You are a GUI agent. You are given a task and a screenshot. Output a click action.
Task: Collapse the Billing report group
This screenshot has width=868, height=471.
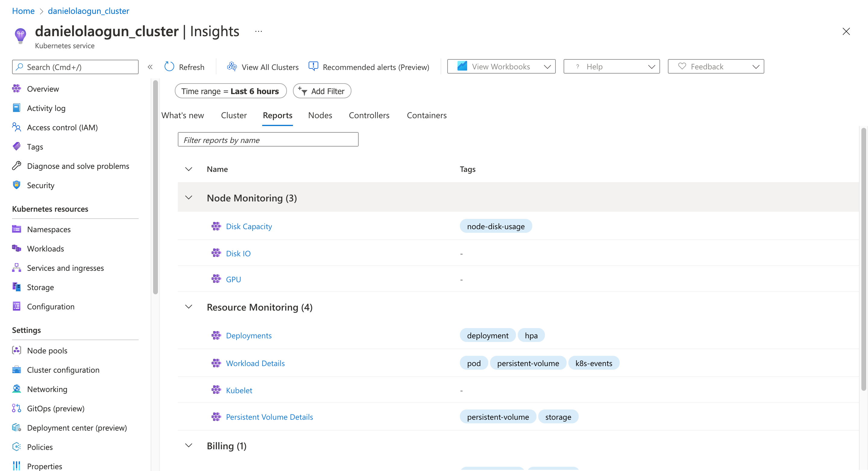189,445
